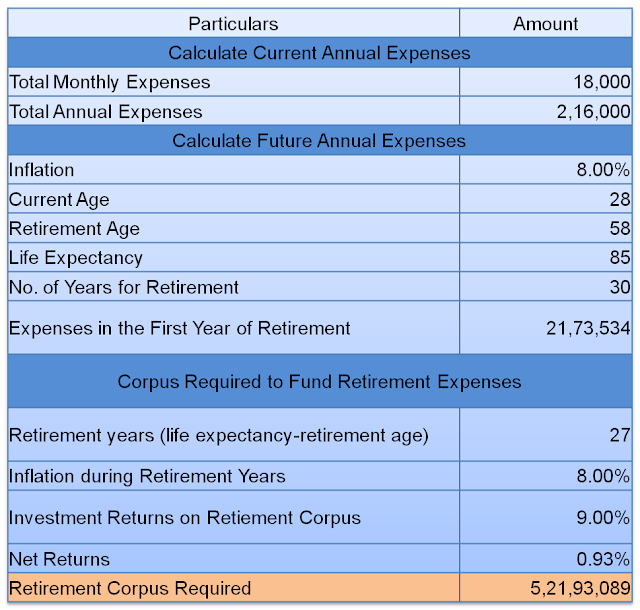Click the Investment Returns 9.00% value
The height and width of the screenshot is (610, 640).
point(603,518)
